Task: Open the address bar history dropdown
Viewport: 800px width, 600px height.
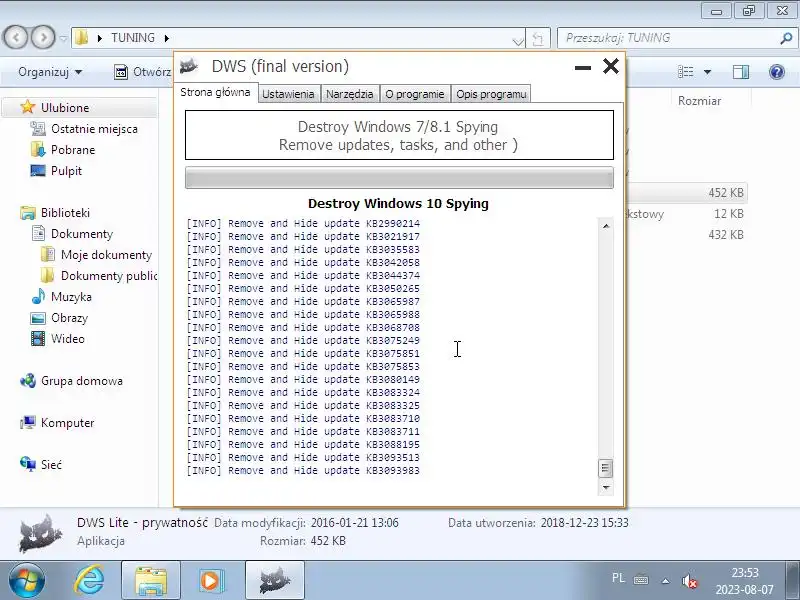Action: point(517,41)
